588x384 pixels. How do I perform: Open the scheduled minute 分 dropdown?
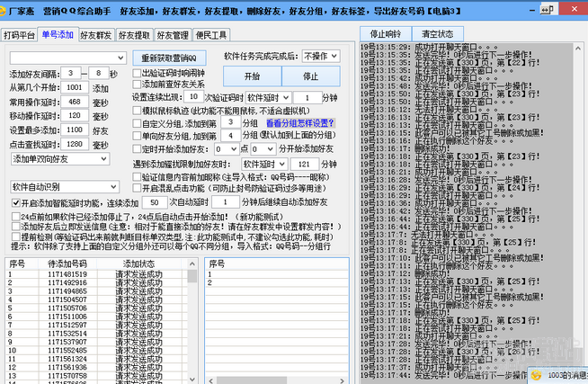point(263,149)
